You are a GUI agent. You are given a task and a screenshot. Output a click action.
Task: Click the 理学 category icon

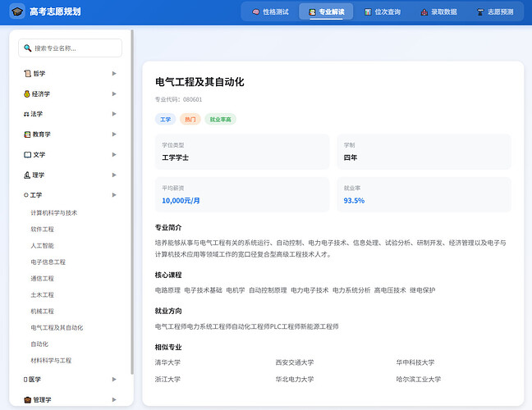pyautogui.click(x=27, y=175)
